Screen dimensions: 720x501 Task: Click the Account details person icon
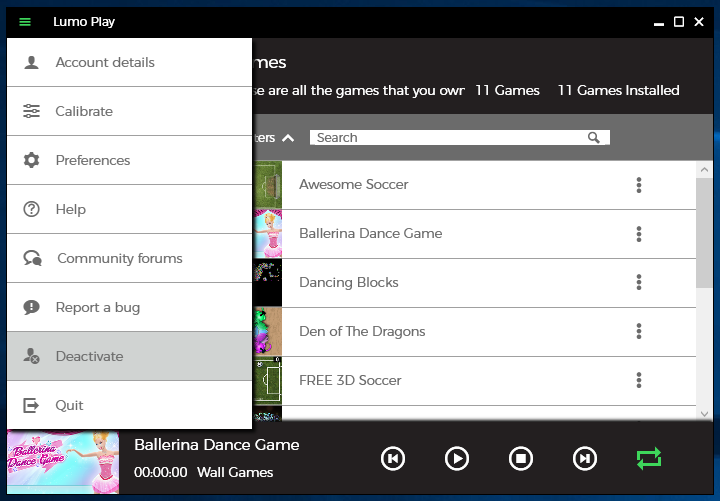(31, 62)
